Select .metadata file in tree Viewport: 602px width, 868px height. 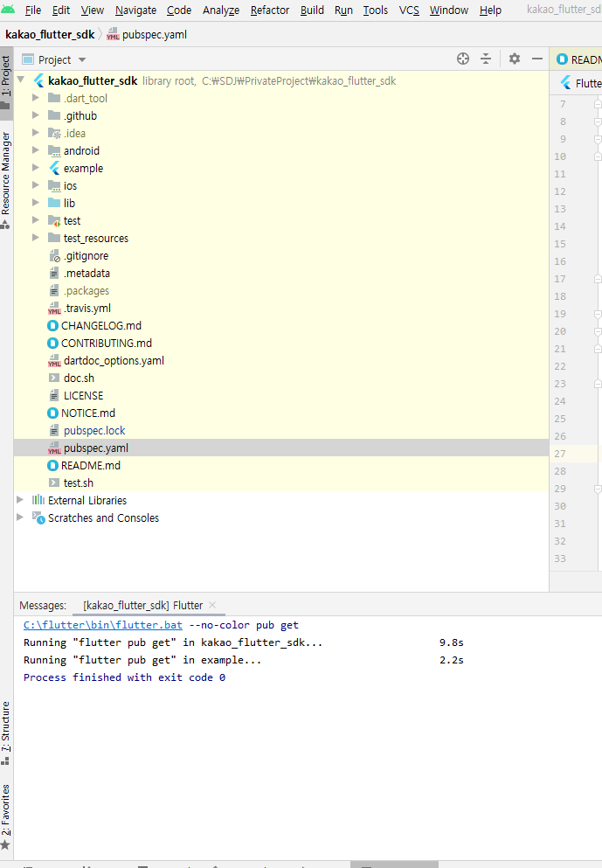(86, 273)
